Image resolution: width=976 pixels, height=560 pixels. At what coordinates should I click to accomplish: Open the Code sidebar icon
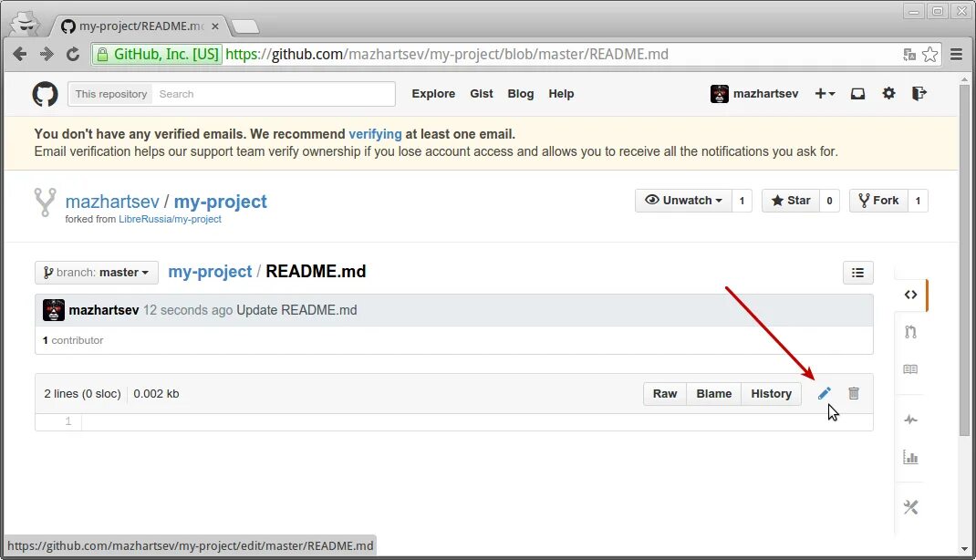(910, 295)
